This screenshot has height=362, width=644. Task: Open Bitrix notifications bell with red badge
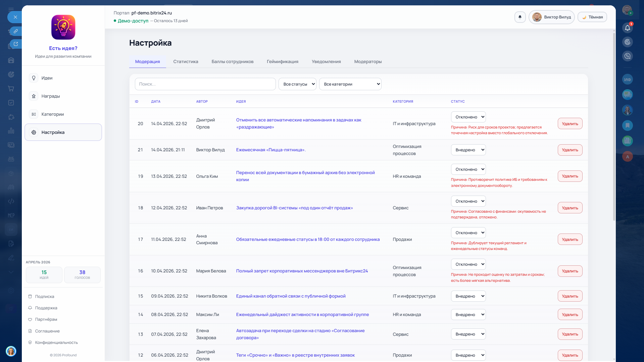(627, 28)
